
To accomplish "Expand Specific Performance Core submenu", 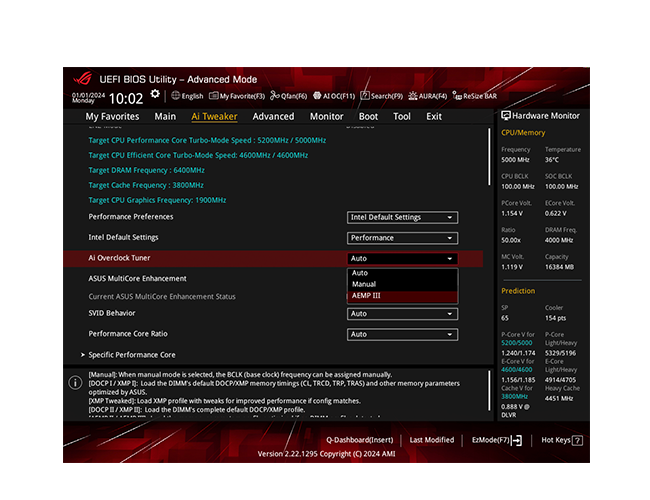I will [132, 355].
